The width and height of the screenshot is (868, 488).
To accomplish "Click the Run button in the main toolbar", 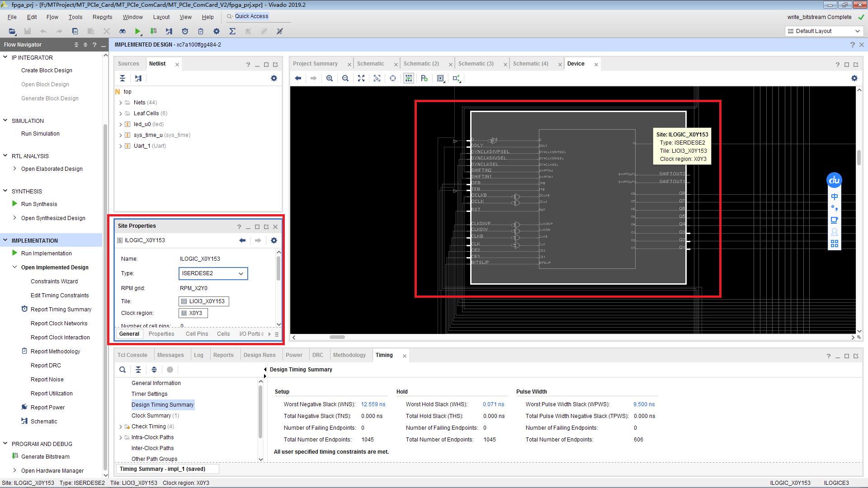I will click(138, 31).
